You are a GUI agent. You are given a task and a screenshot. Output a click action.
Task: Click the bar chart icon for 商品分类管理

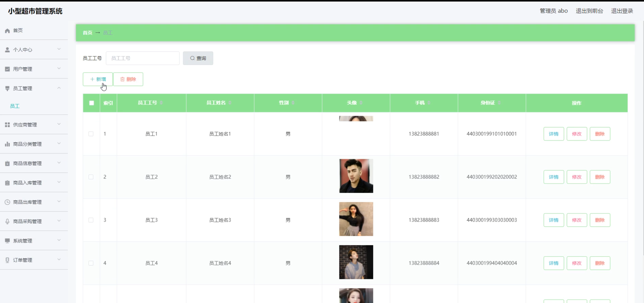(x=7, y=144)
